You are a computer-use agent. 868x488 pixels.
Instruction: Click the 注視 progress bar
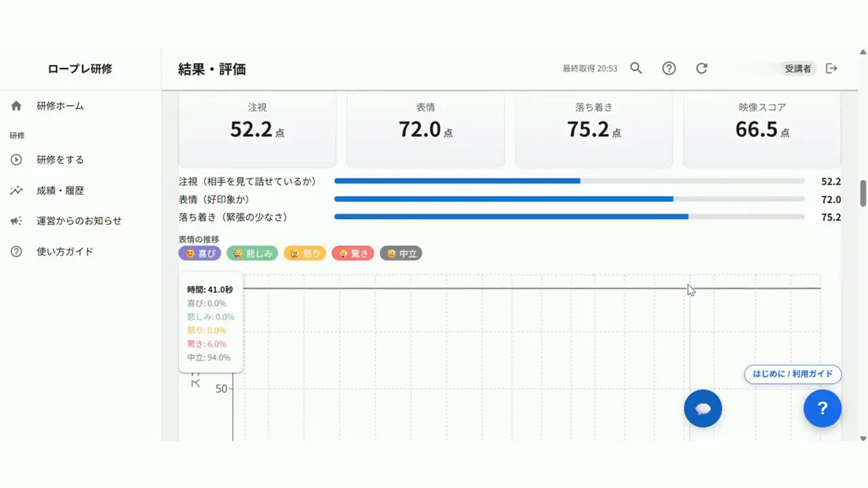(569, 181)
